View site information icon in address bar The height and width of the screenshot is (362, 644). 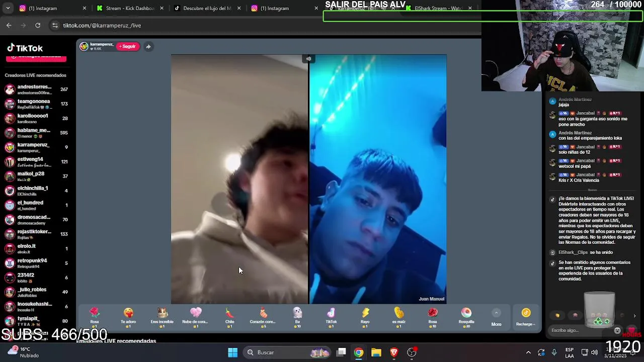pyautogui.click(x=55, y=25)
